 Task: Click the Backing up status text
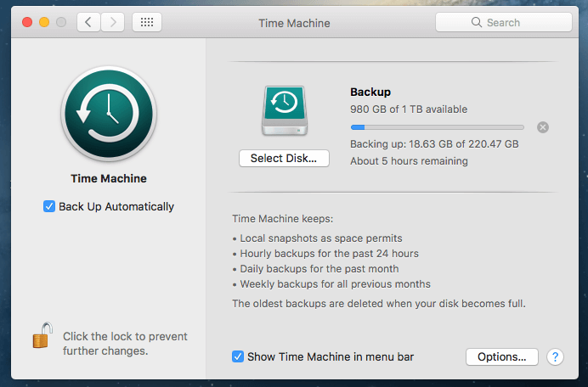[x=434, y=144]
